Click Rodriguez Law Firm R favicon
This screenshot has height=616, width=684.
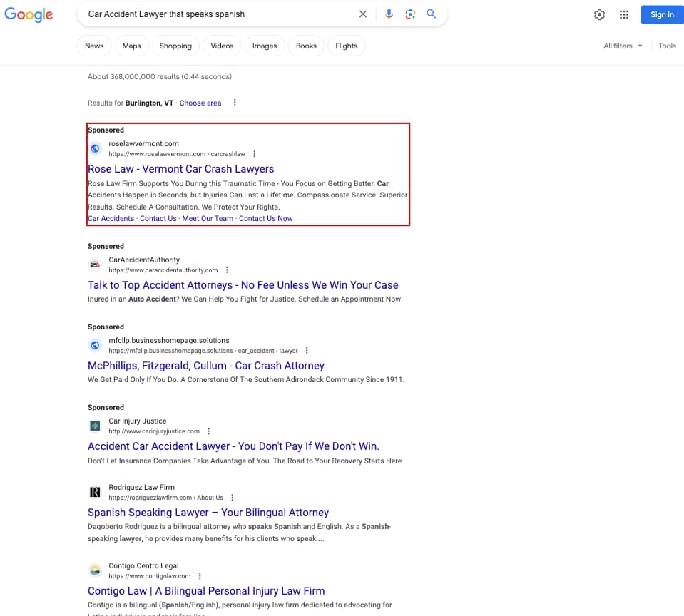coord(95,492)
